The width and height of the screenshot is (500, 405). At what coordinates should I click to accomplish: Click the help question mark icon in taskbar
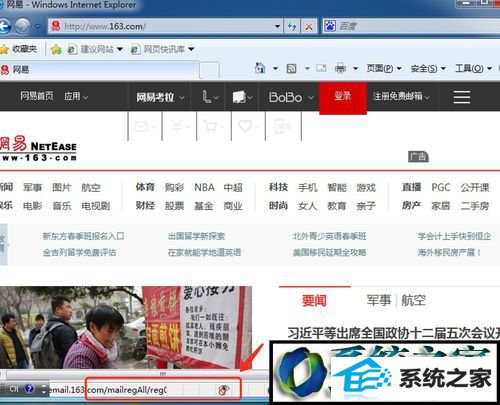click(30, 389)
